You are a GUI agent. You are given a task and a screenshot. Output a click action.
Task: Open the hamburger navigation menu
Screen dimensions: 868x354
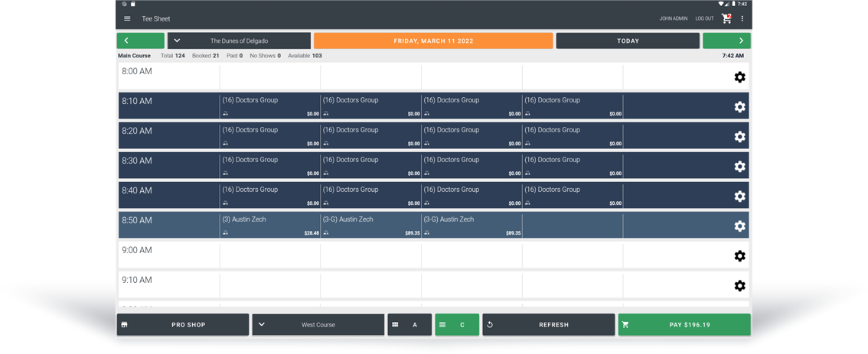(127, 18)
